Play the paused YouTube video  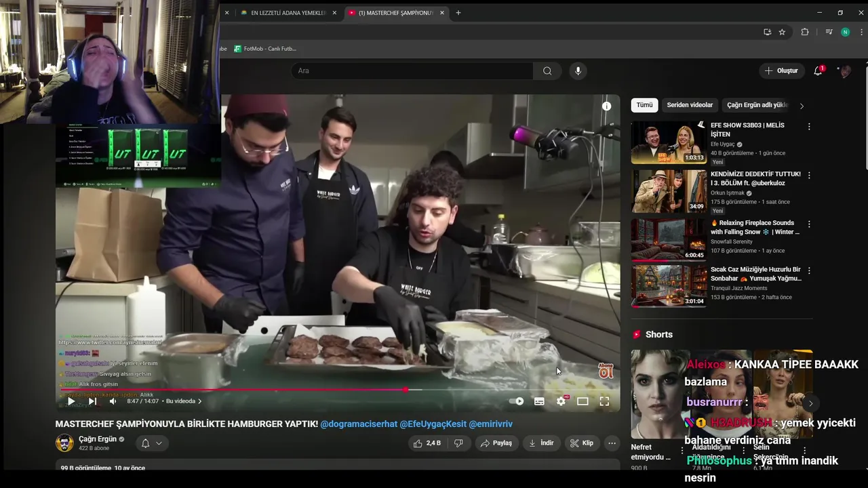coord(71,401)
